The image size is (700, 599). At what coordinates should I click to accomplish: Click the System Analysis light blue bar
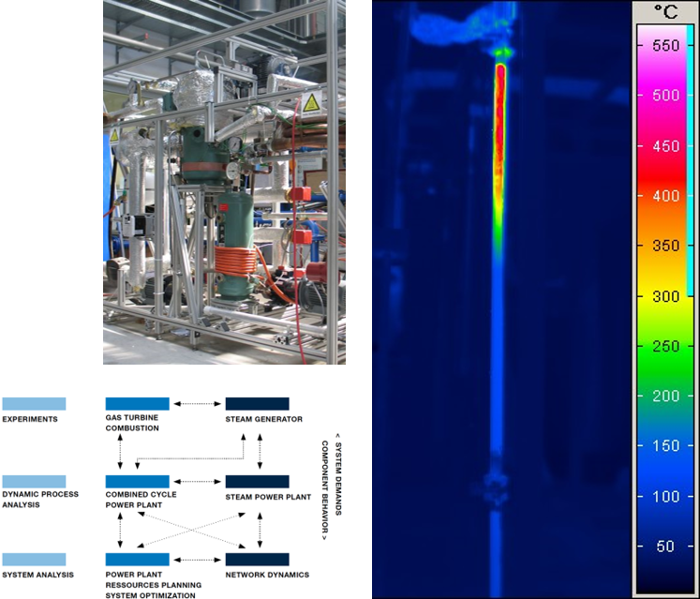(34, 560)
